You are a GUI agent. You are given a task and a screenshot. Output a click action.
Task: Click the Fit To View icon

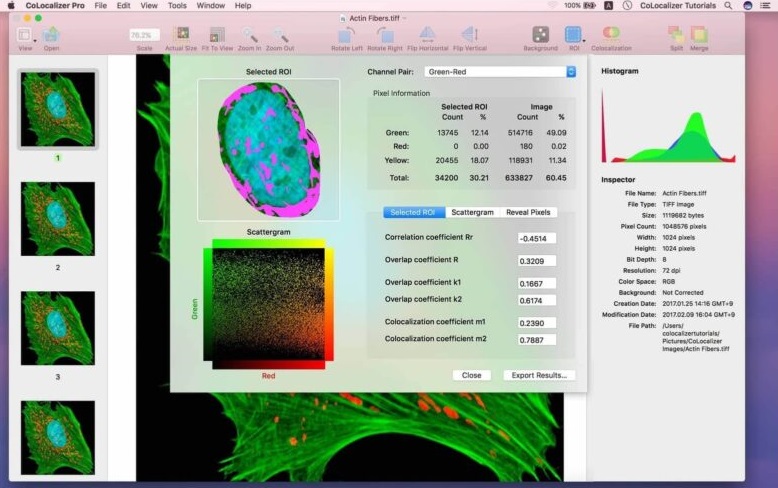tap(217, 35)
